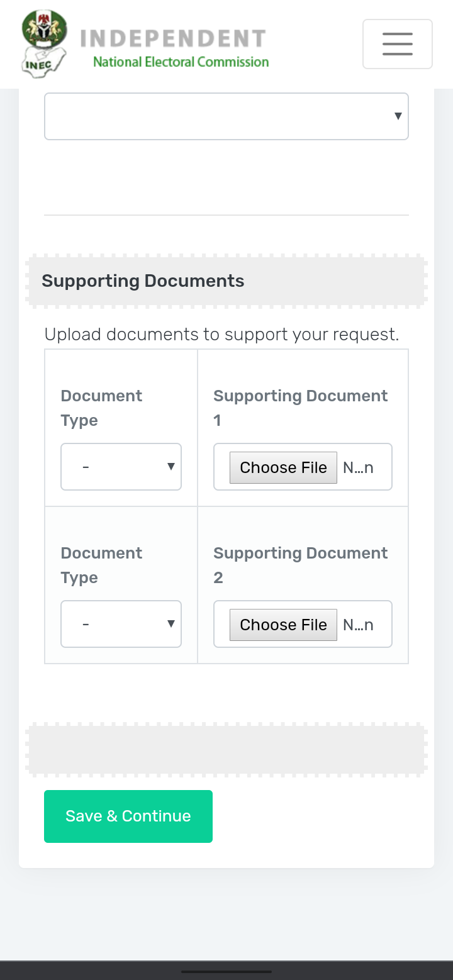Choose a file for Supporting Document 1

pos(283,467)
